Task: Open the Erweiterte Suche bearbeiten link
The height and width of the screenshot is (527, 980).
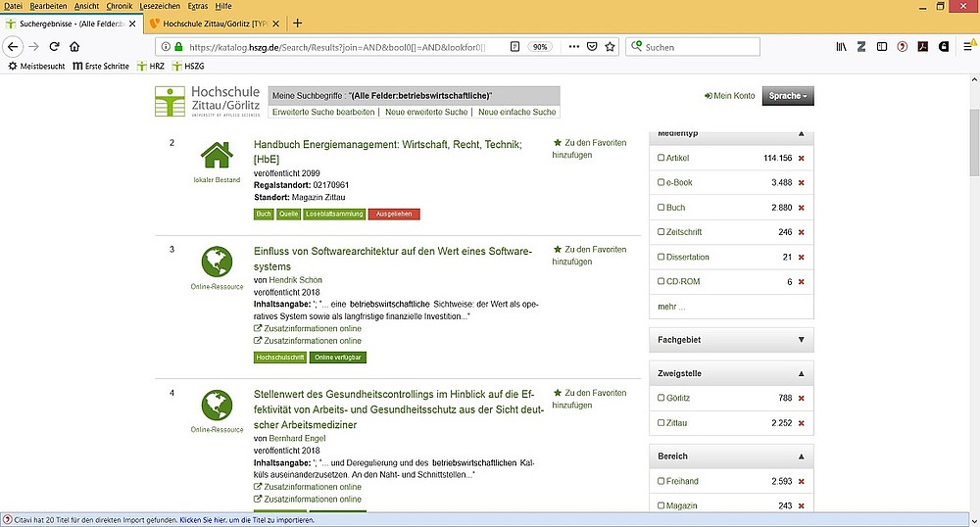Action: tap(323, 113)
